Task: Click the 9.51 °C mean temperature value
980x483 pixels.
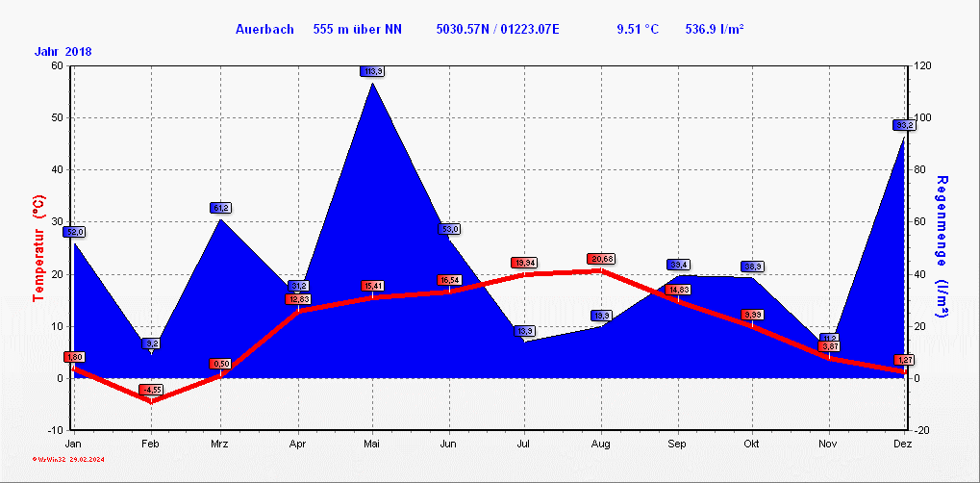Action: click(638, 29)
